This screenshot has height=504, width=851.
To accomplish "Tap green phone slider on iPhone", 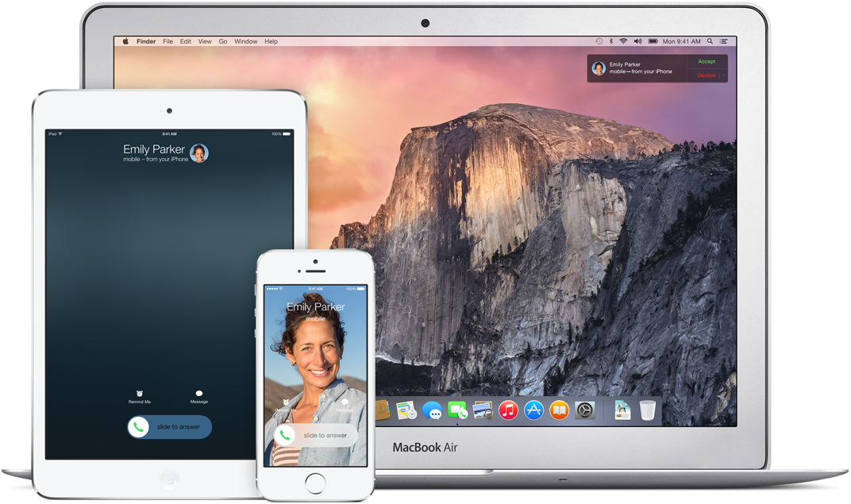I will 284,435.
